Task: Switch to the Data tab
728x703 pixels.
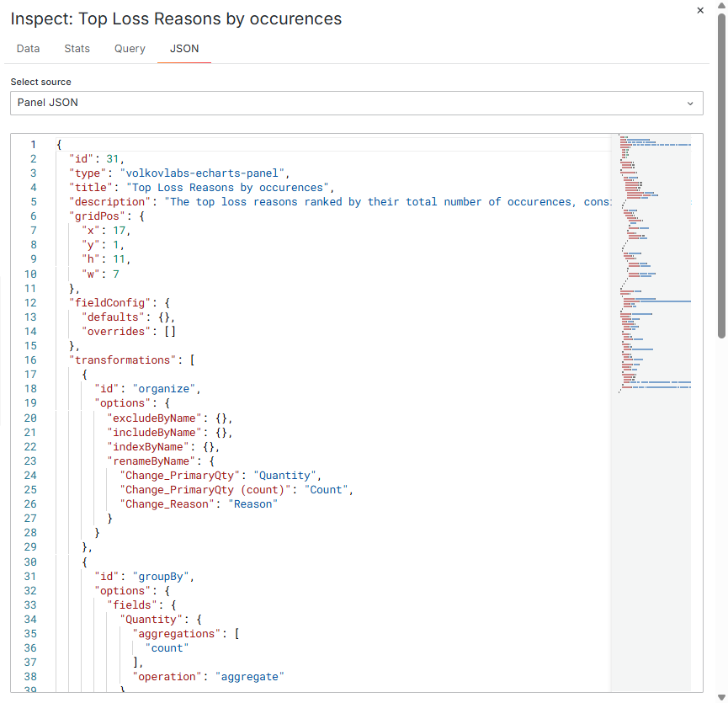Action: pos(28,49)
